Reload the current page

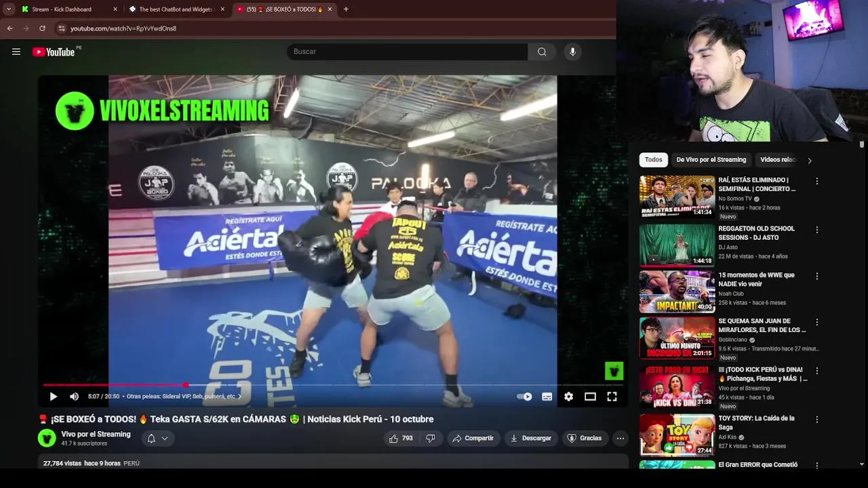click(42, 28)
